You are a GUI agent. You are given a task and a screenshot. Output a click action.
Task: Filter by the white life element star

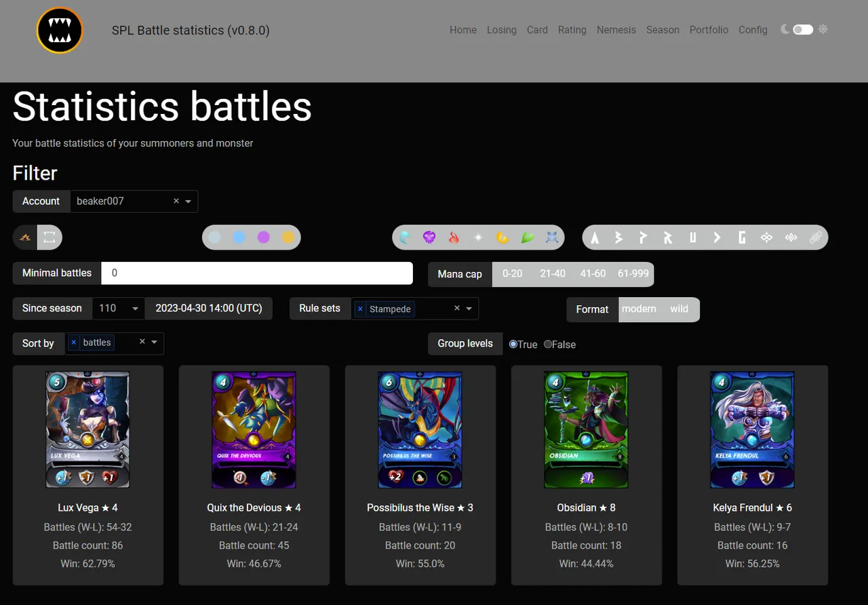[x=478, y=237]
